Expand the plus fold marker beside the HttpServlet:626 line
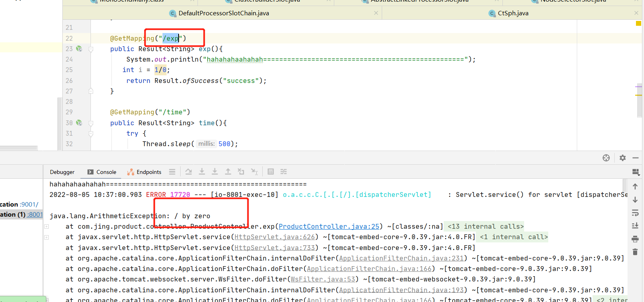Image resolution: width=644 pixels, height=302 pixels. (x=46, y=237)
